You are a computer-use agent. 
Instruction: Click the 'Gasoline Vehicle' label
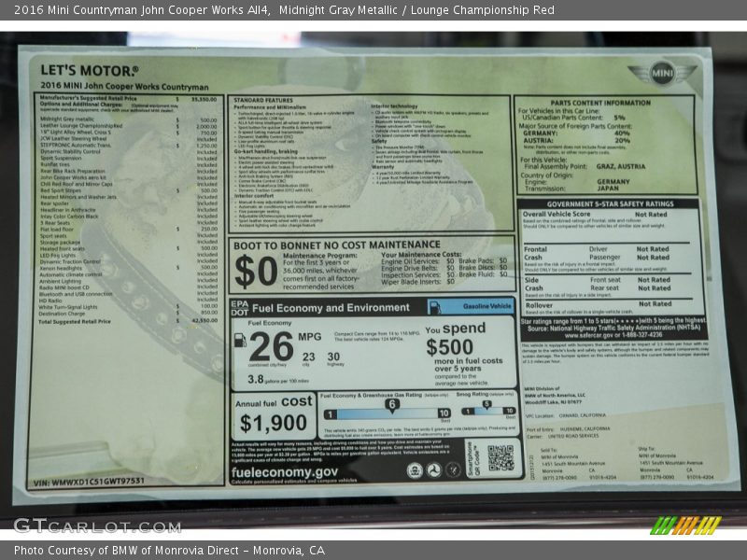[486, 306]
